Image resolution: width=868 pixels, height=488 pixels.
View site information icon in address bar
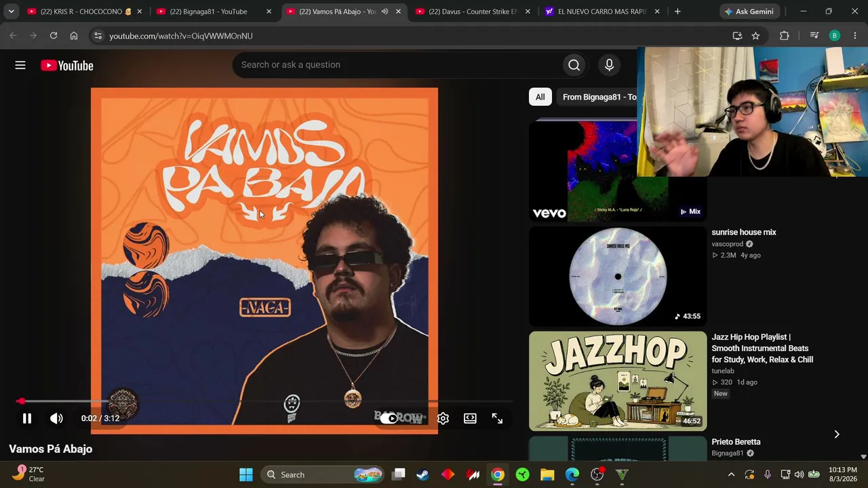pyautogui.click(x=98, y=36)
